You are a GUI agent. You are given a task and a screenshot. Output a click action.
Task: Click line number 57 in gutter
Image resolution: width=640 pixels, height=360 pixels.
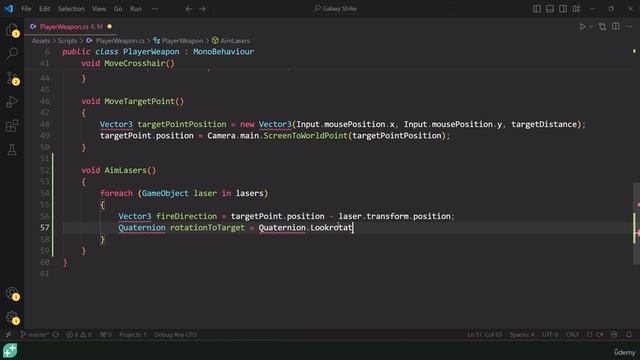pos(44,228)
